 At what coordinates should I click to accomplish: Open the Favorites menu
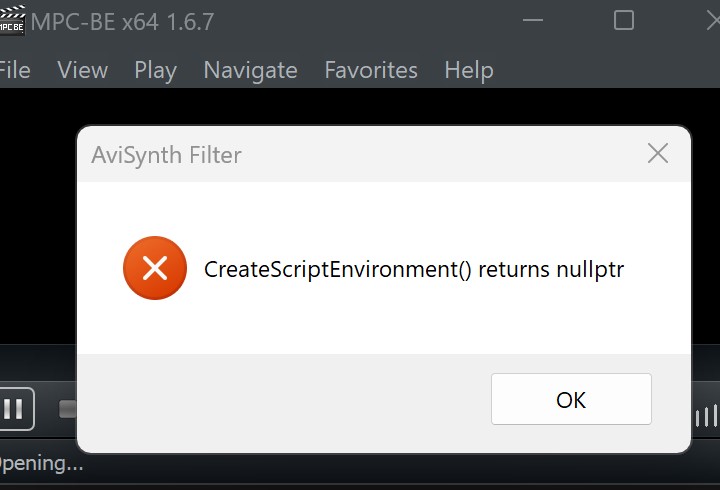(x=371, y=70)
